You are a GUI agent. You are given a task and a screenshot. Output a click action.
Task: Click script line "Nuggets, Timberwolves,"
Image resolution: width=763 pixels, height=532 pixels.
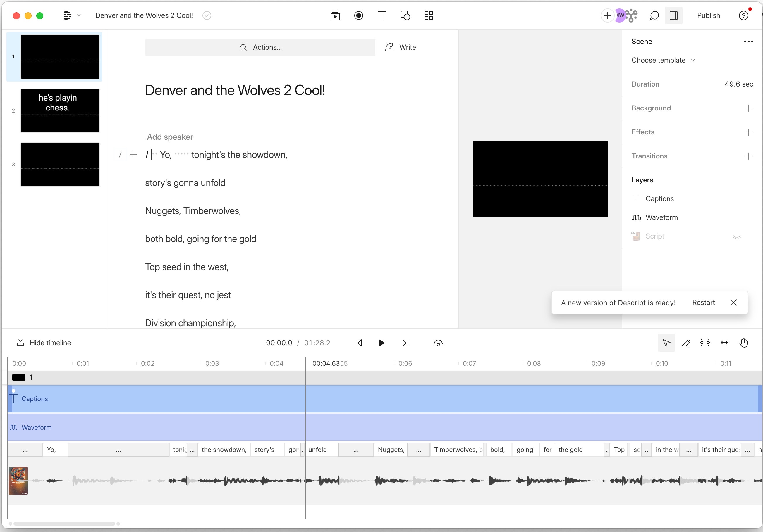(193, 211)
